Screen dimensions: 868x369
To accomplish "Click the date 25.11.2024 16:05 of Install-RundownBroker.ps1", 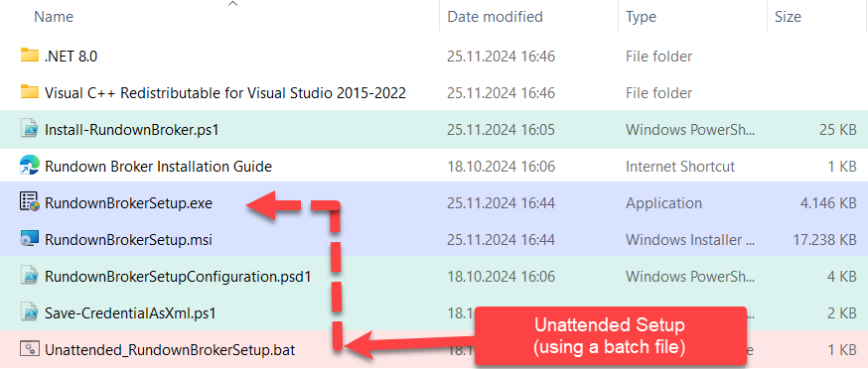I will pos(501,130).
